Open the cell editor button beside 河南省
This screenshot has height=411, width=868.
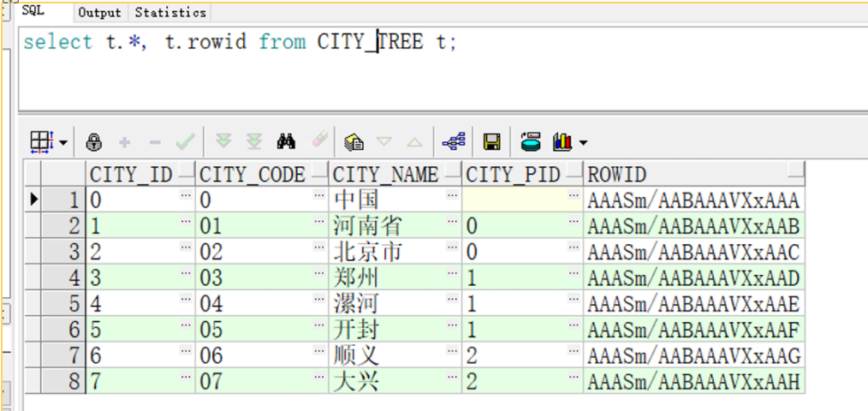pos(452,220)
